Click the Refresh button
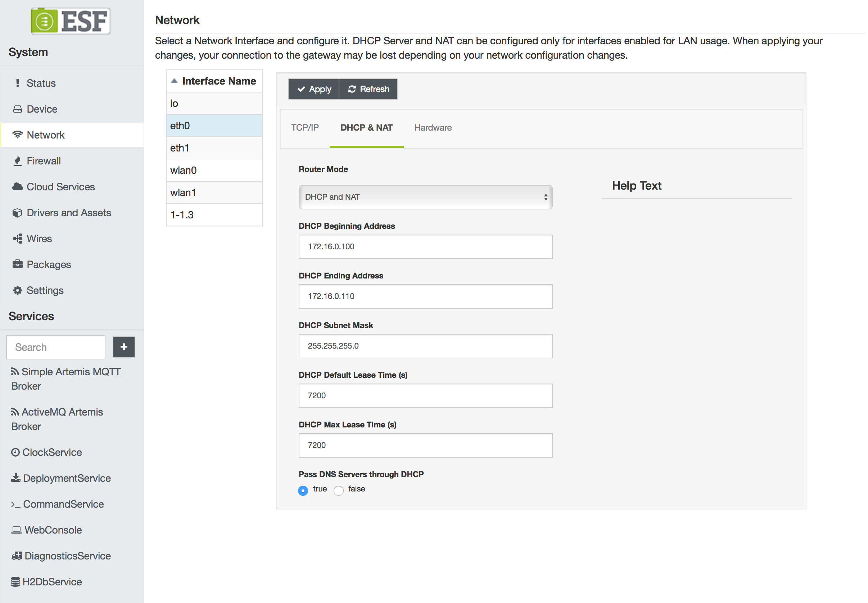 [x=369, y=89]
